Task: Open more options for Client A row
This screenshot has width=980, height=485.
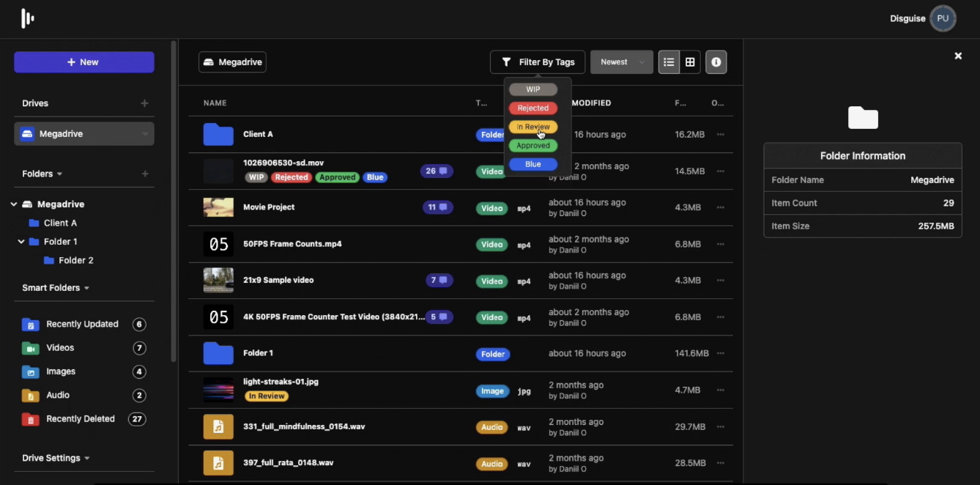Action: tap(721, 135)
